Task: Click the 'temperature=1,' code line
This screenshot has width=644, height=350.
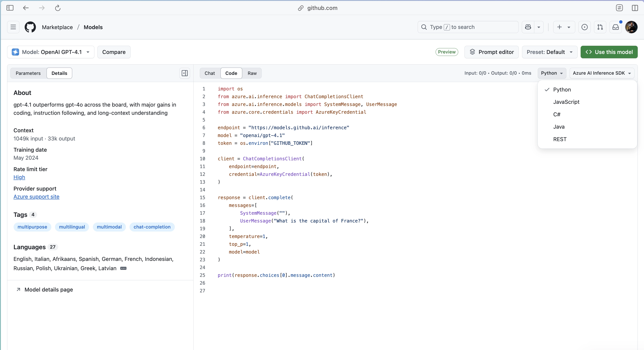Action: click(x=248, y=236)
